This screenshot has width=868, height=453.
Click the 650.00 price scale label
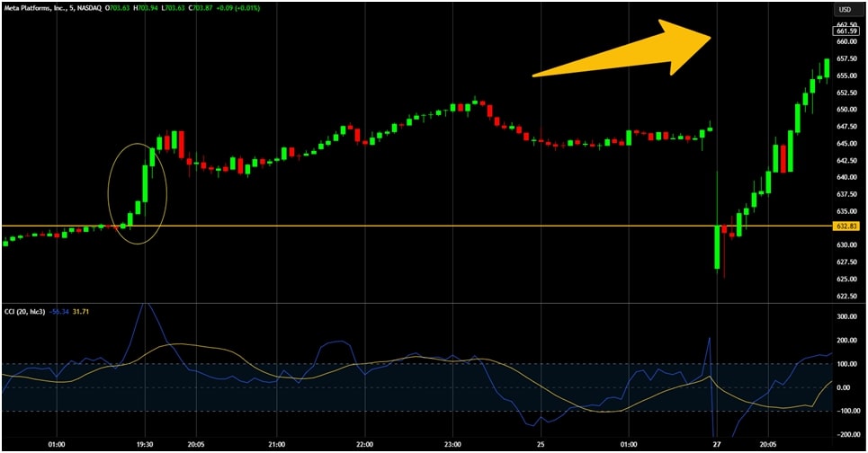click(845, 110)
